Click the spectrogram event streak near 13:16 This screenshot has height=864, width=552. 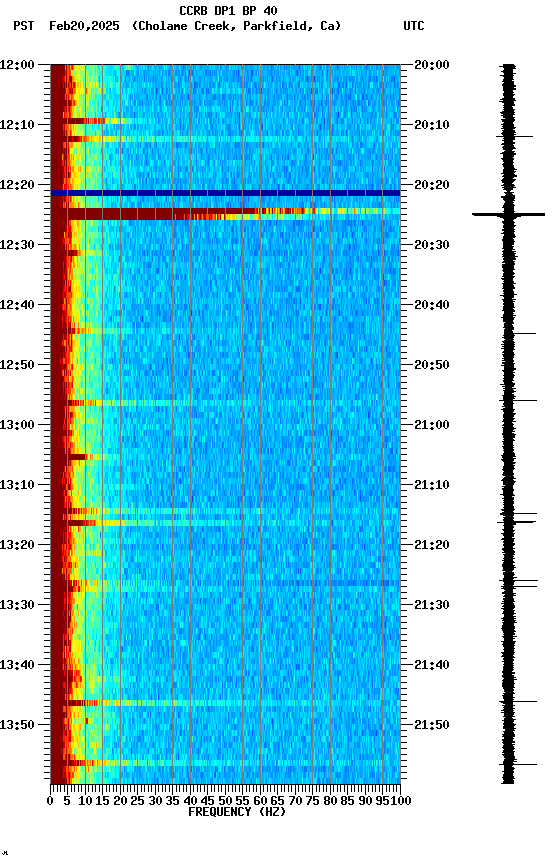pos(225,523)
